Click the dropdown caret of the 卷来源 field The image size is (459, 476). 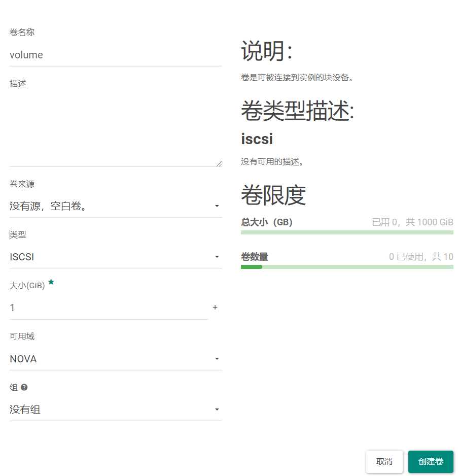(217, 206)
